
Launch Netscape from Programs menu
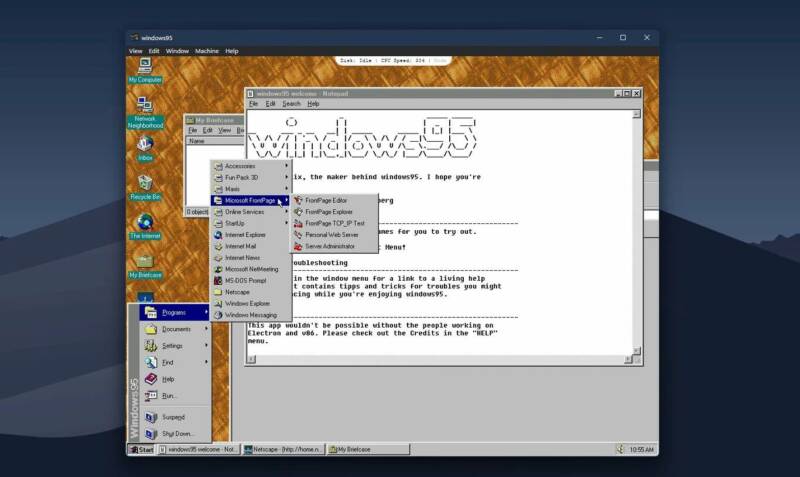tap(237, 292)
